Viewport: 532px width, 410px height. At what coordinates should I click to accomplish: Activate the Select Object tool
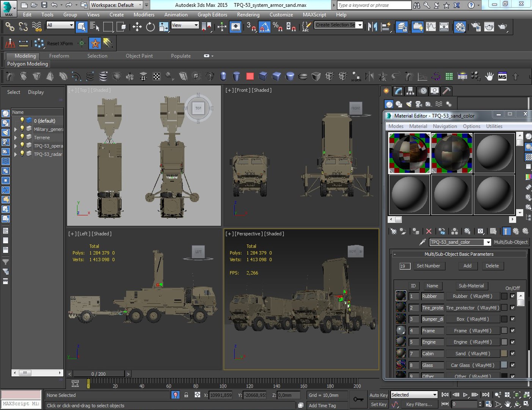pyautogui.click(x=82, y=27)
